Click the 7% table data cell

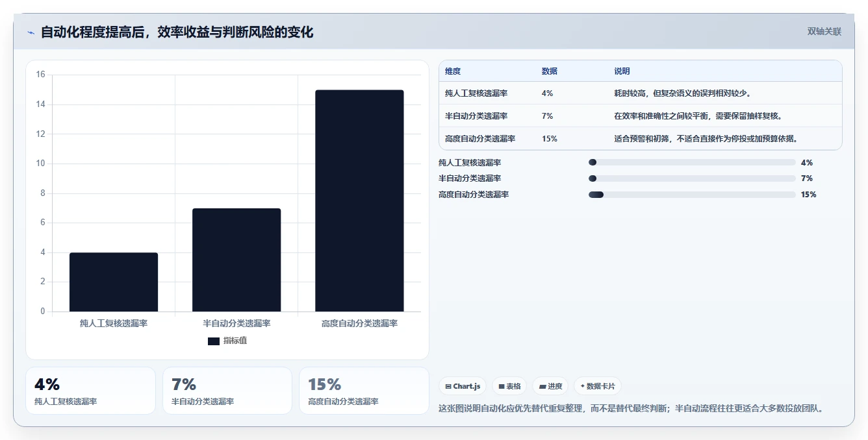(x=547, y=116)
